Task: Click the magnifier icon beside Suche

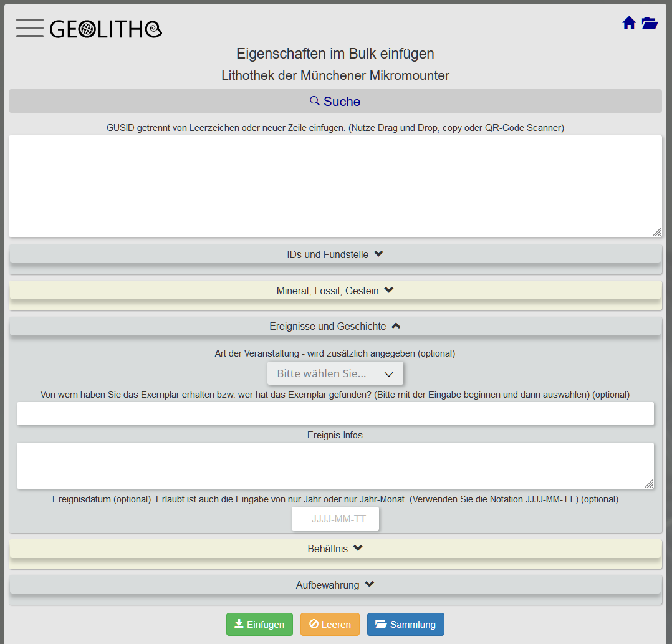Action: [315, 101]
